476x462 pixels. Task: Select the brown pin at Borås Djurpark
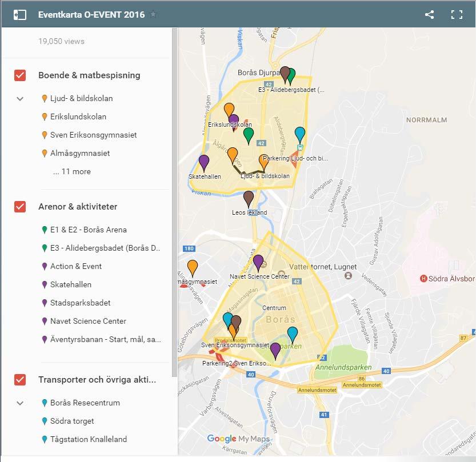[x=285, y=75]
